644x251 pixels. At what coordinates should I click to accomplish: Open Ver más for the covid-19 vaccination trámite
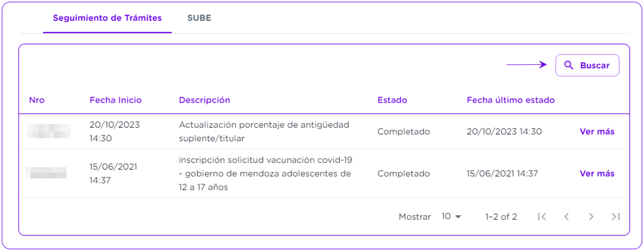tap(597, 174)
